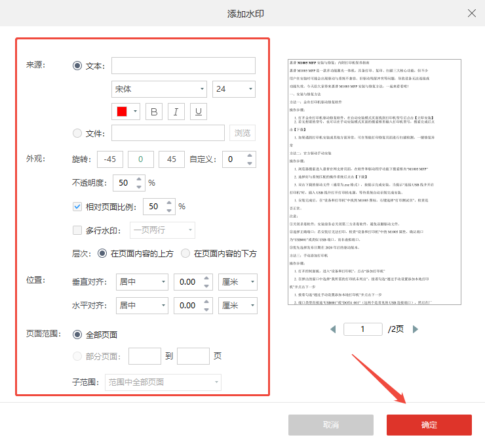Open the 子范围 范围中全部页面 dropdown
485x448 pixels.
pyautogui.click(x=163, y=382)
